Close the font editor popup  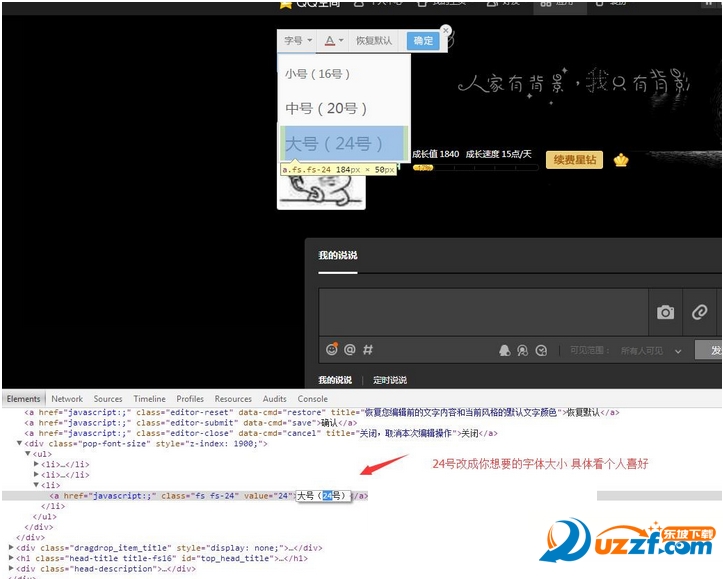coord(445,30)
